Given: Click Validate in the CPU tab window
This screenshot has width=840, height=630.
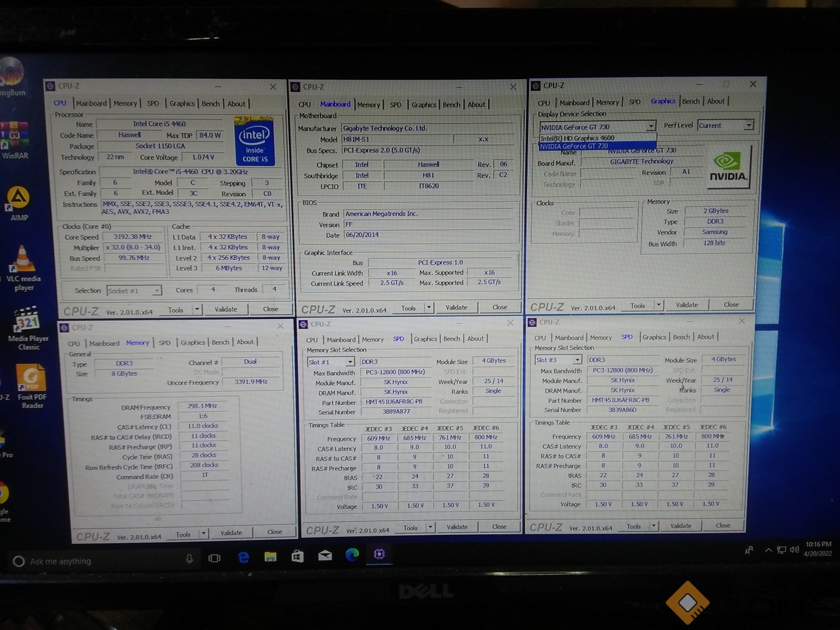Looking at the screenshot, I should tap(226, 310).
